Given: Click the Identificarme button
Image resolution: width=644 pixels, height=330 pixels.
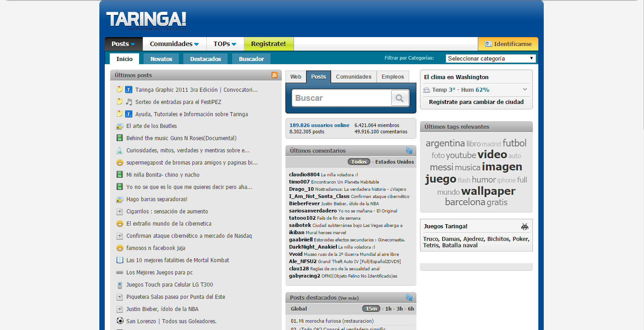Looking at the screenshot, I should point(508,44).
